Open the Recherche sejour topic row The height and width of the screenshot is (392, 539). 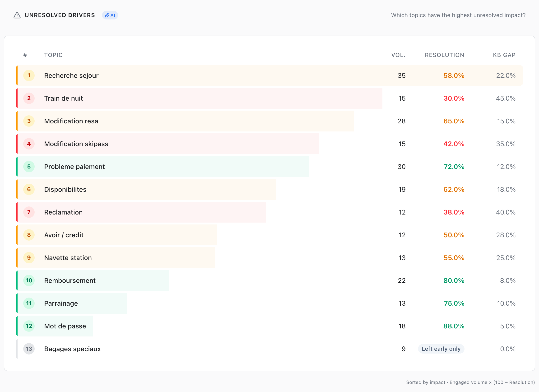(269, 76)
